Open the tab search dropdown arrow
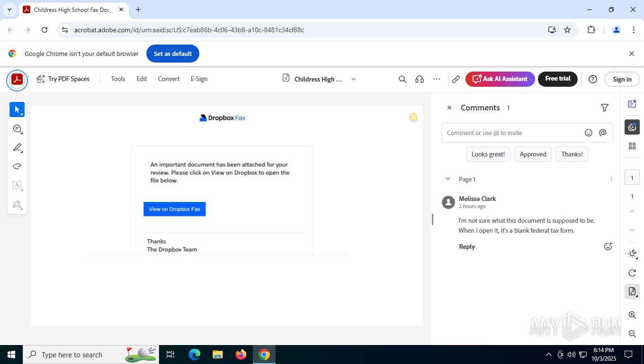Viewport: 644px width, 364px height. tap(9, 9)
